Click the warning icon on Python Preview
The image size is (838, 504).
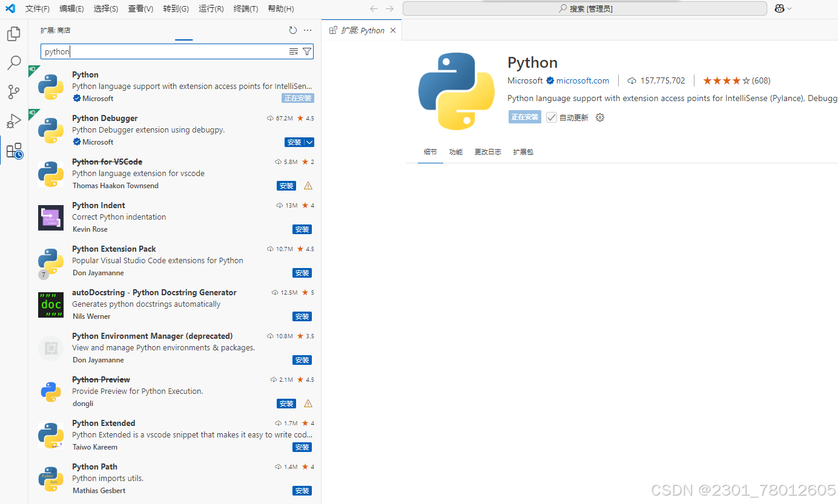coord(308,404)
